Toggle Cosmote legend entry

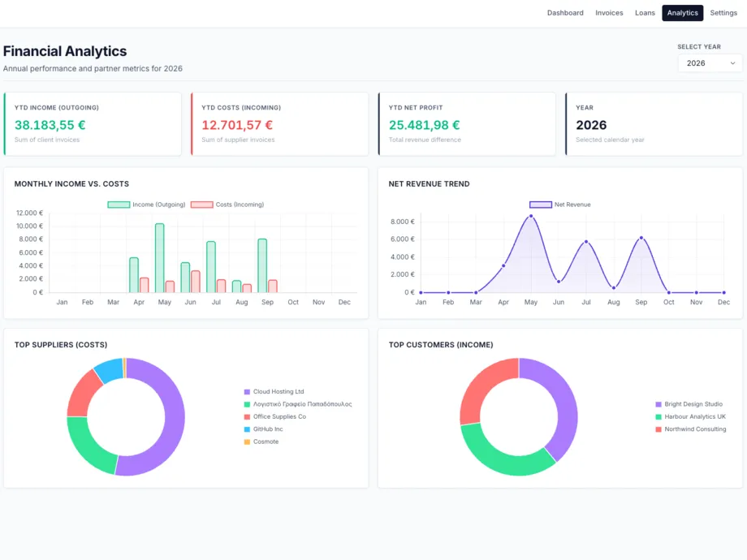click(261, 442)
